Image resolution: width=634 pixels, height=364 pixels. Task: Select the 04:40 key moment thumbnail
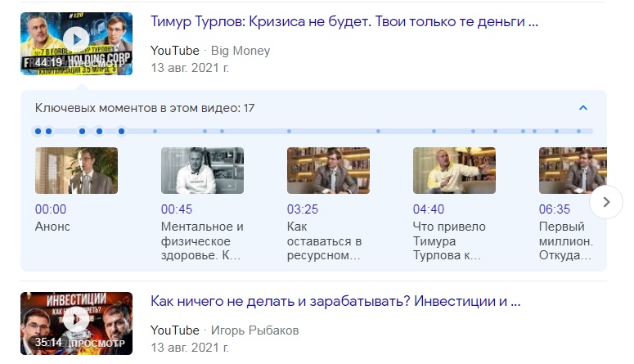tap(454, 170)
